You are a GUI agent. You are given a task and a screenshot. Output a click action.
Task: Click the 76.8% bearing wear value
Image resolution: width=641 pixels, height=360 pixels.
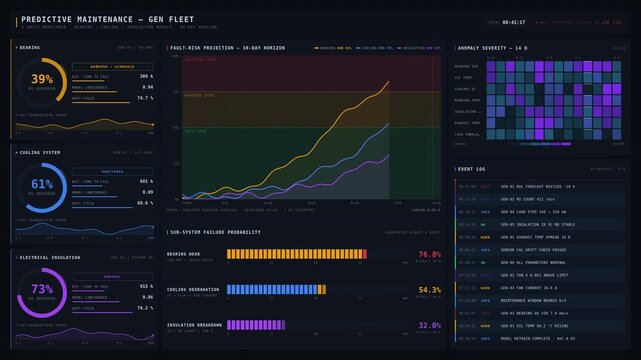pos(430,255)
